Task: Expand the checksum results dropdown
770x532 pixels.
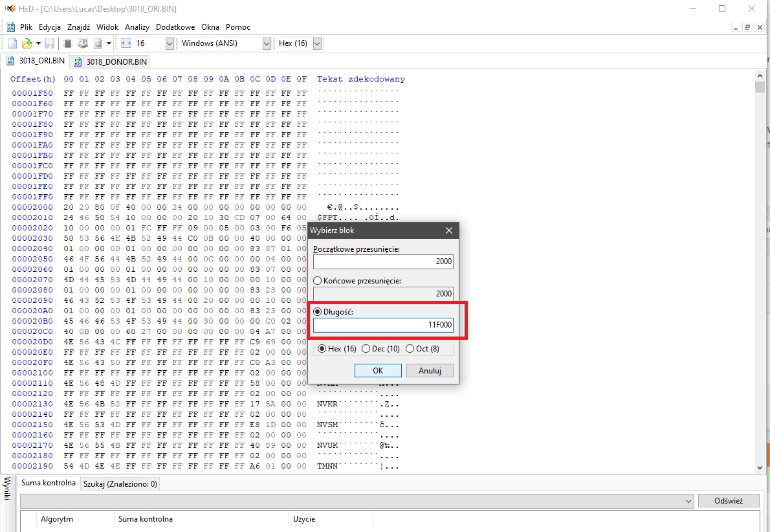Action: point(690,501)
